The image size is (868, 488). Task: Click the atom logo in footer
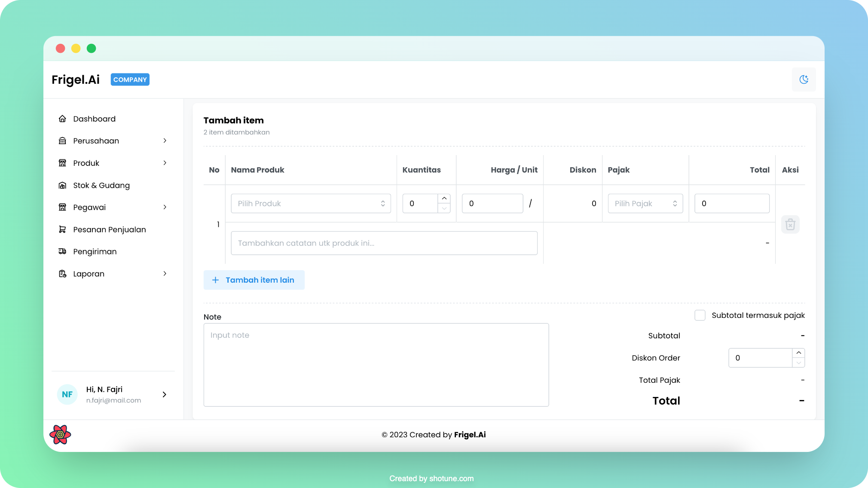[60, 435]
